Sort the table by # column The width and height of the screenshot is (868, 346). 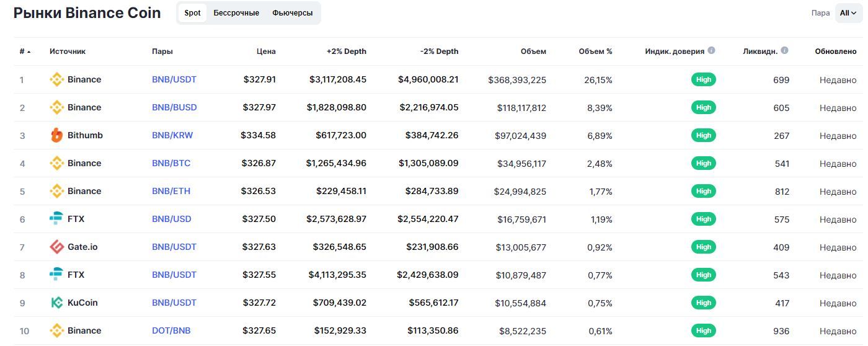pos(25,51)
